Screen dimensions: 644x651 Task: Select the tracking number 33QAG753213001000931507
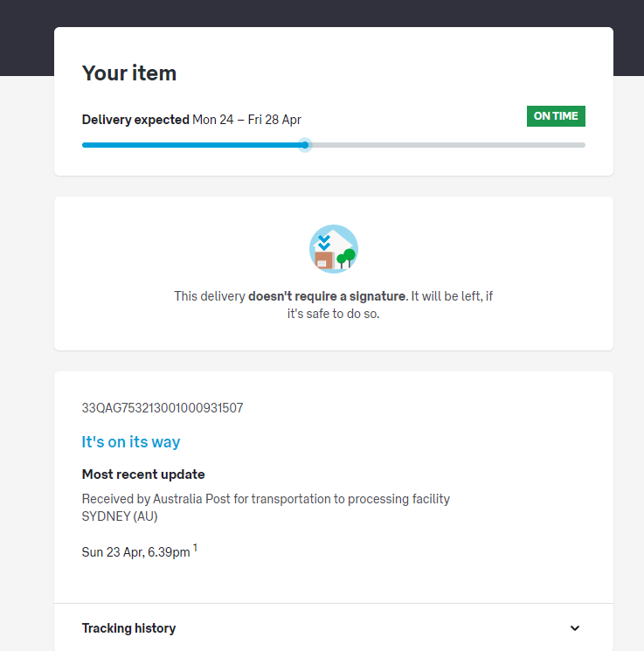click(x=163, y=408)
